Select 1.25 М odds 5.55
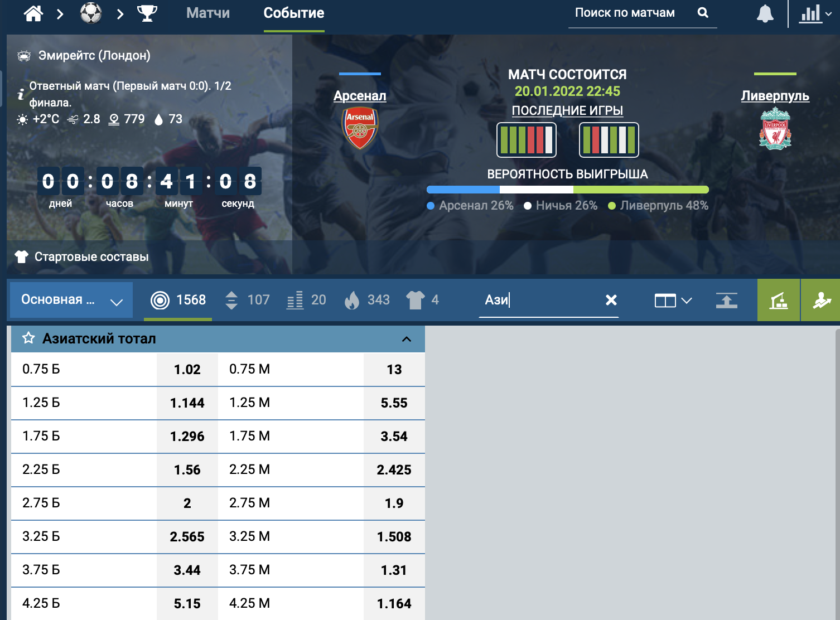The width and height of the screenshot is (840, 620). point(394,403)
